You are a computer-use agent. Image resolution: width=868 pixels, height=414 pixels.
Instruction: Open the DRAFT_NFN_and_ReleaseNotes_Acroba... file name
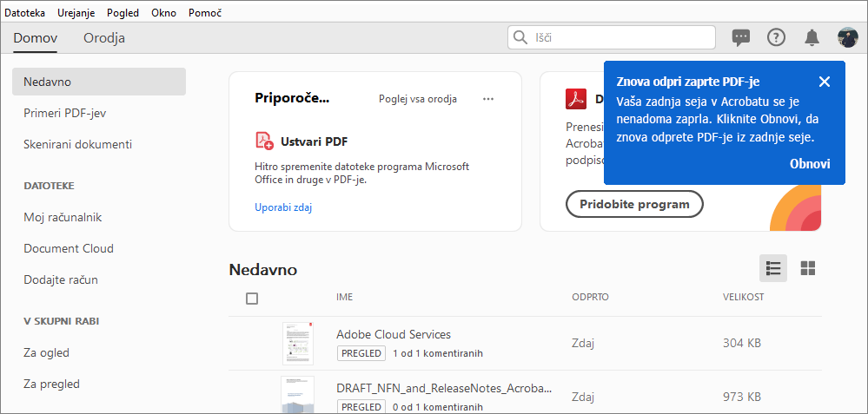click(x=444, y=388)
